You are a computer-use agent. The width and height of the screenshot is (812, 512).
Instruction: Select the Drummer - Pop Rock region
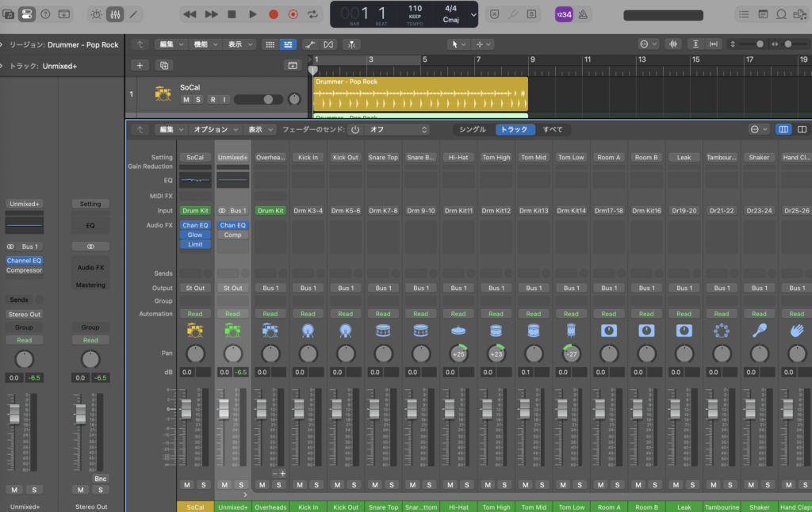tap(420, 94)
